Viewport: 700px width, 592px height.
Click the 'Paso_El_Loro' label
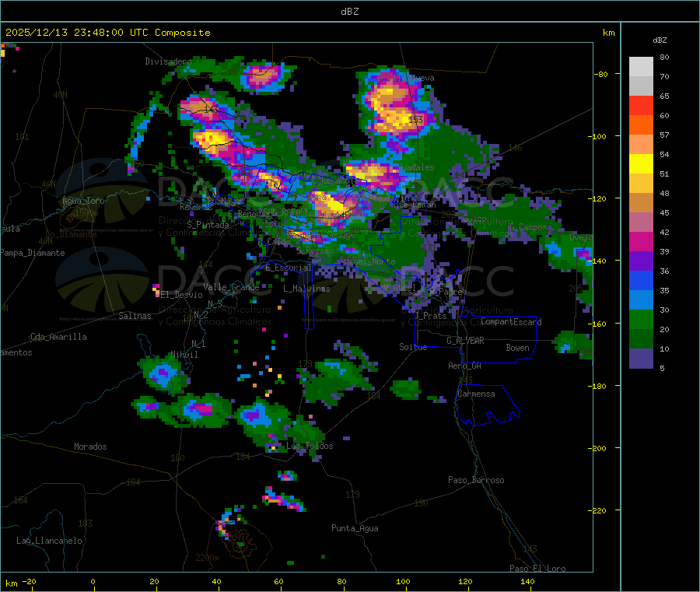tap(537, 569)
